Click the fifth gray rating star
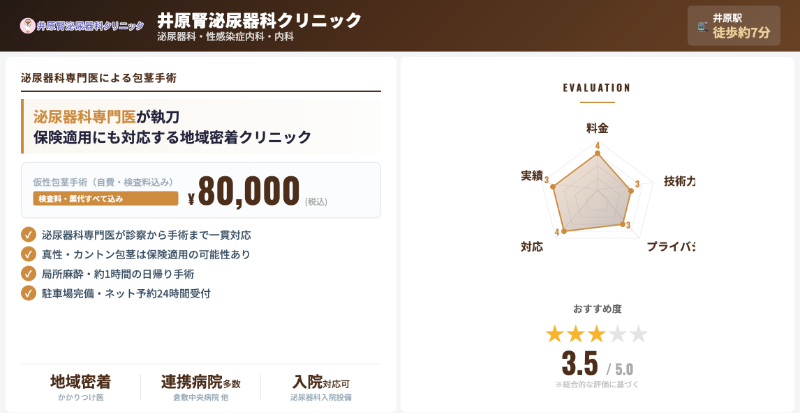The width and height of the screenshot is (800, 418). coord(639,334)
